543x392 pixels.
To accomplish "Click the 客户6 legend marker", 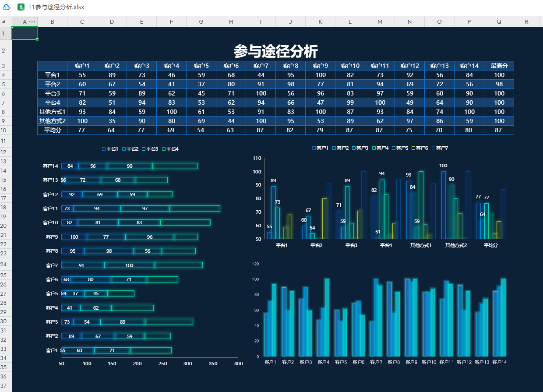I will pyautogui.click(x=413, y=148).
